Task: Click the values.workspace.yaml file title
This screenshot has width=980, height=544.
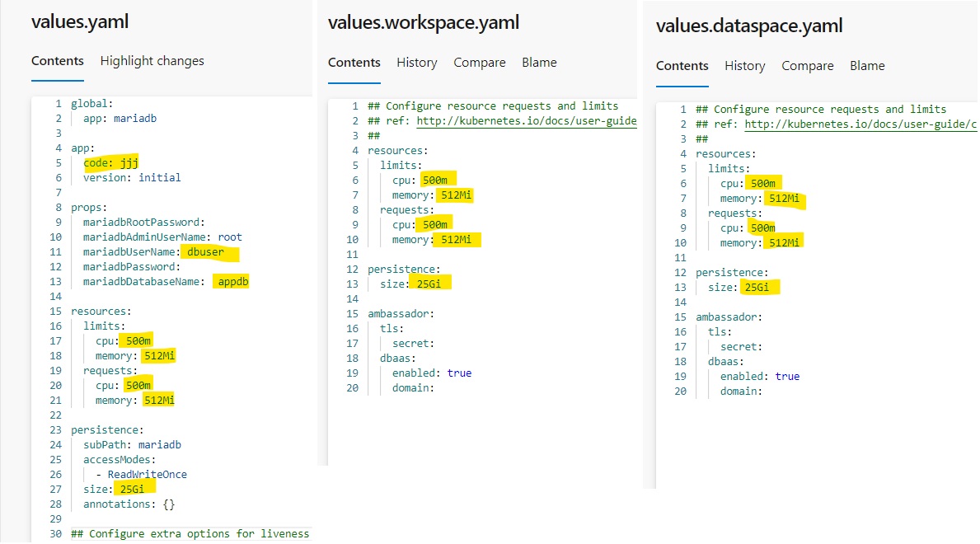Action: click(x=424, y=22)
